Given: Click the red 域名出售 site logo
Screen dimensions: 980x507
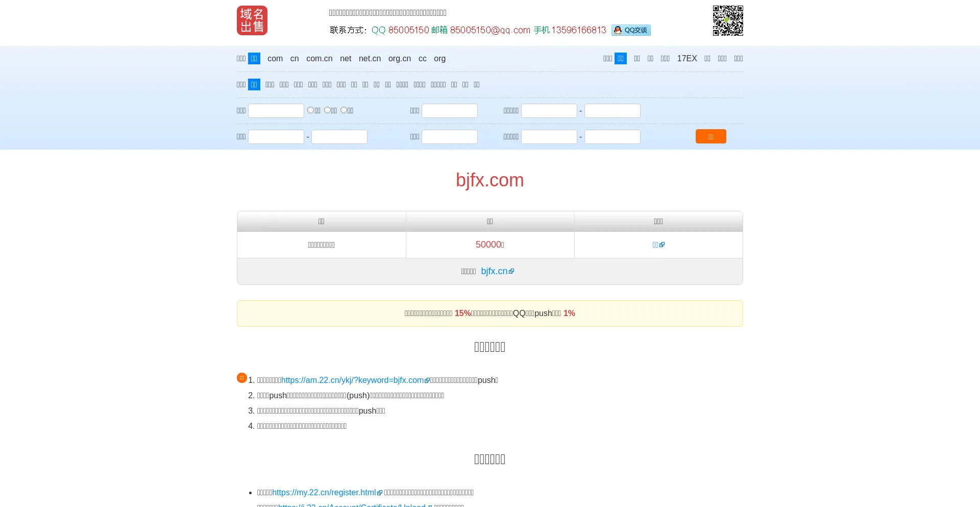Looking at the screenshot, I should 252,20.
